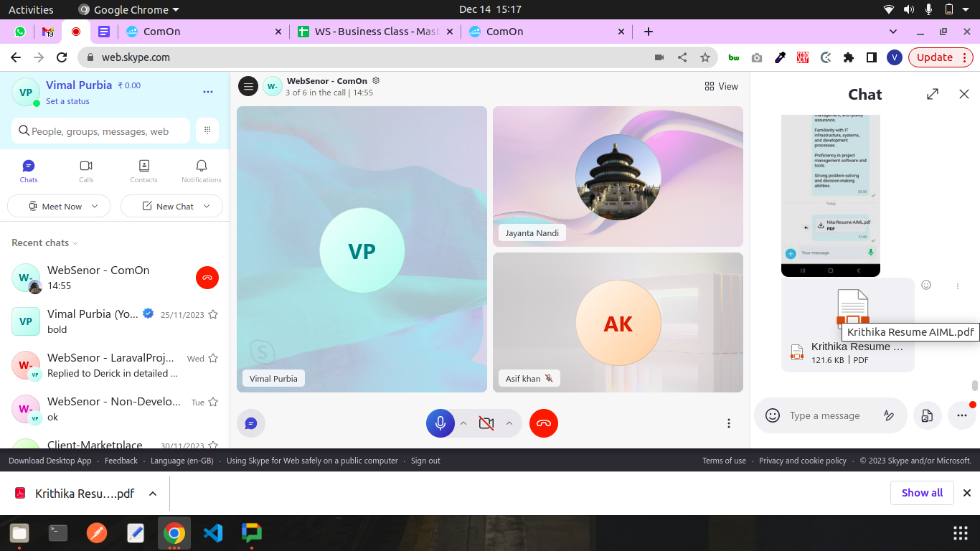The height and width of the screenshot is (551, 980).
Task: Expand microphone options chevron
Action: (x=463, y=423)
